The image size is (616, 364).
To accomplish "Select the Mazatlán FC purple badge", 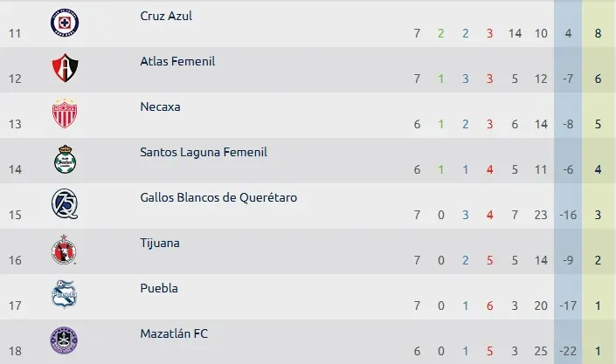I will tap(64, 340).
